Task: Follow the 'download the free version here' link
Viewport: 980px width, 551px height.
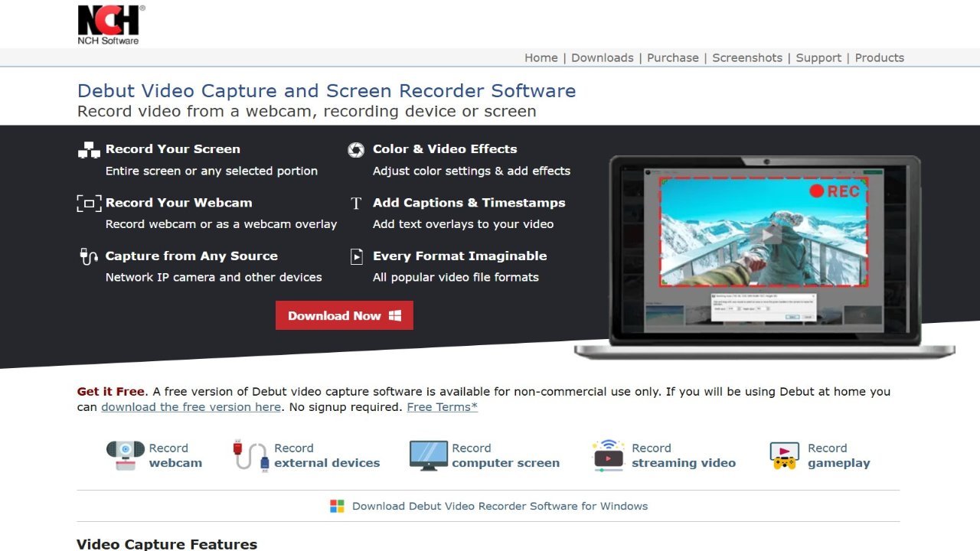Action: pyautogui.click(x=191, y=407)
